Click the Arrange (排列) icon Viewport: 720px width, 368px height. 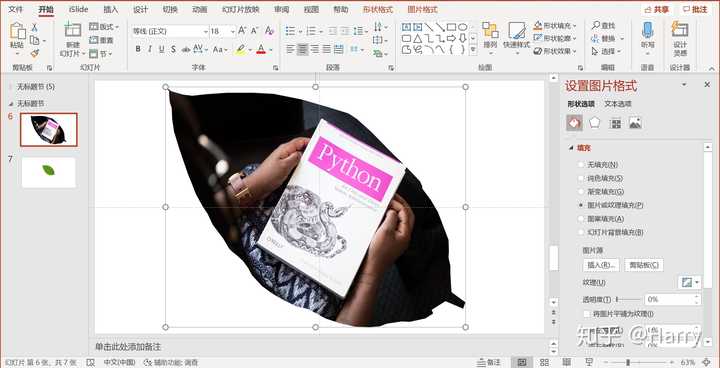coord(490,31)
